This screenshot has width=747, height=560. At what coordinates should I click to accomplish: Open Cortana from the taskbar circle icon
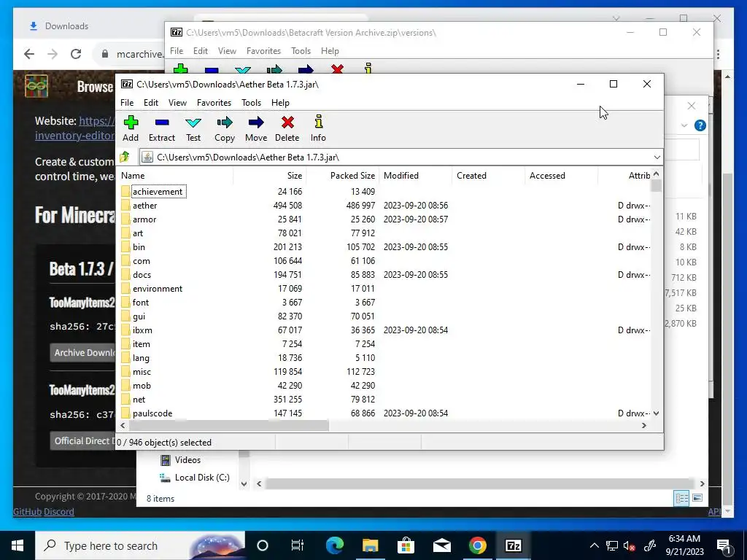263,545
